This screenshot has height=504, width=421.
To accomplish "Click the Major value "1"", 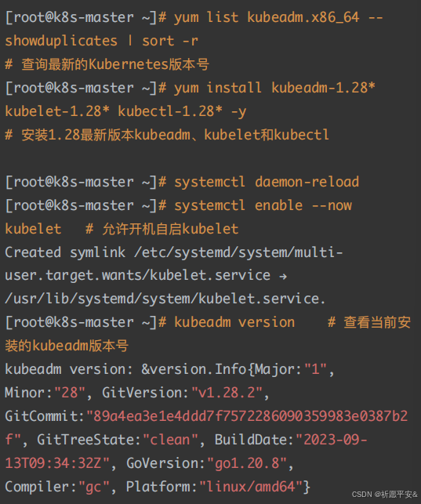I will point(316,369).
